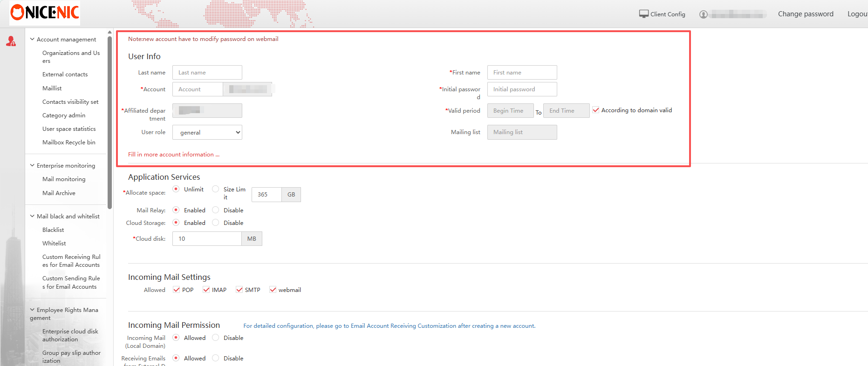Image resolution: width=868 pixels, height=366 pixels.
Task: Click Change password link
Action: coord(805,14)
